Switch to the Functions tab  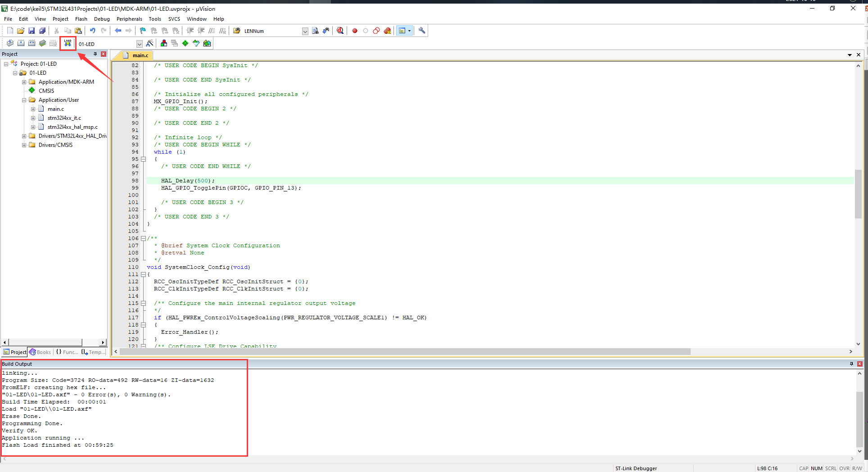click(67, 352)
